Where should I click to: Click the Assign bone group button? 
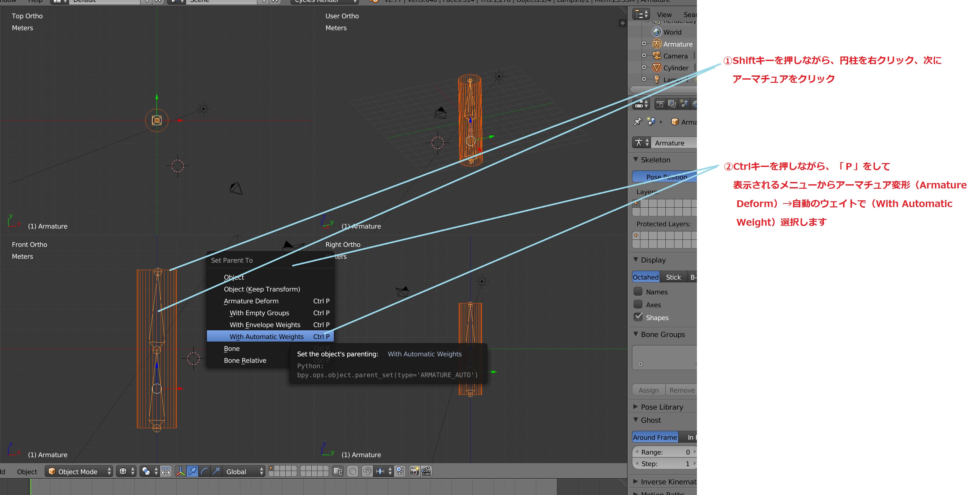[649, 390]
